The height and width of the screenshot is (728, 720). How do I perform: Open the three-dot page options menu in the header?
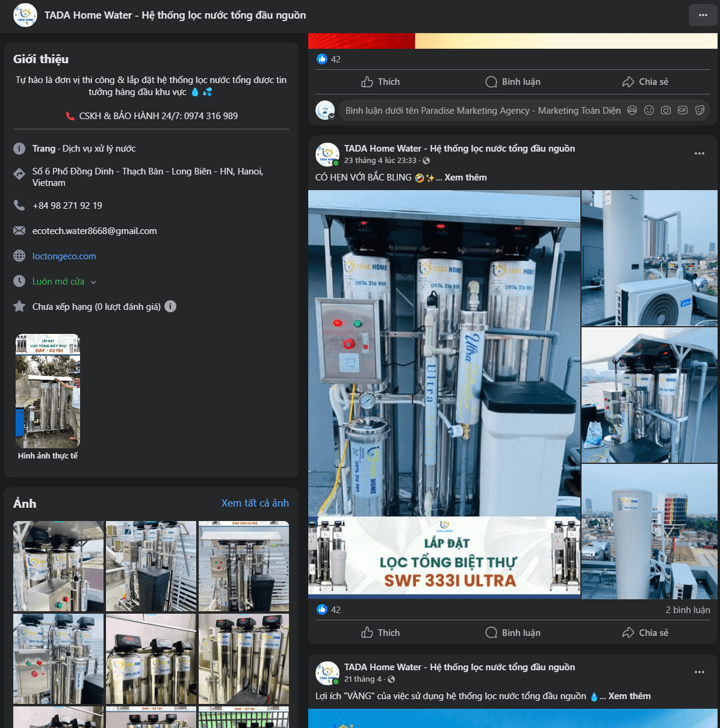pos(703,15)
